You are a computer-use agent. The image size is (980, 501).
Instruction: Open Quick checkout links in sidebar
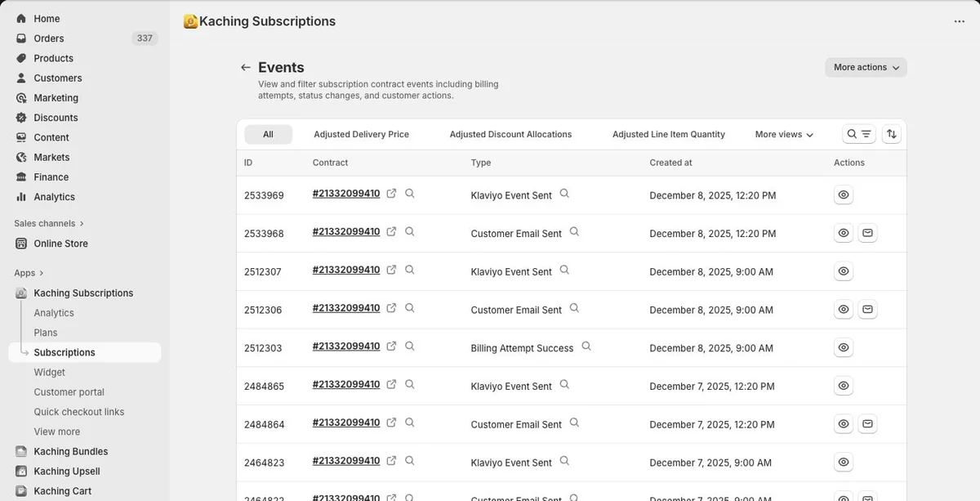79,412
